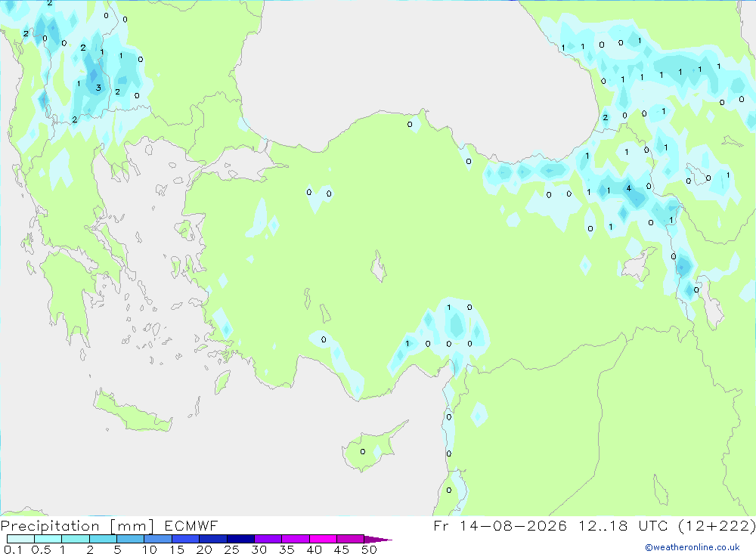This screenshot has height=554, width=756.
Task: Click the '(12+222)' forecast offset text
Action: (x=717, y=525)
